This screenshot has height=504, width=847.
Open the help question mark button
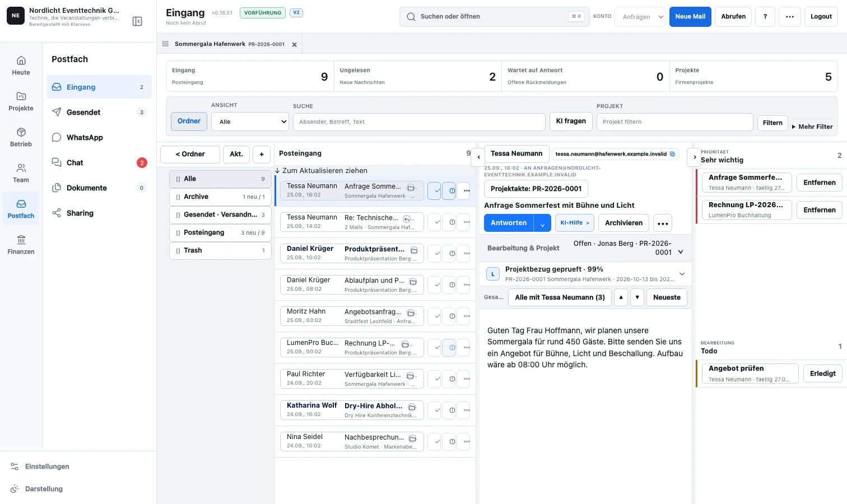tap(765, 17)
